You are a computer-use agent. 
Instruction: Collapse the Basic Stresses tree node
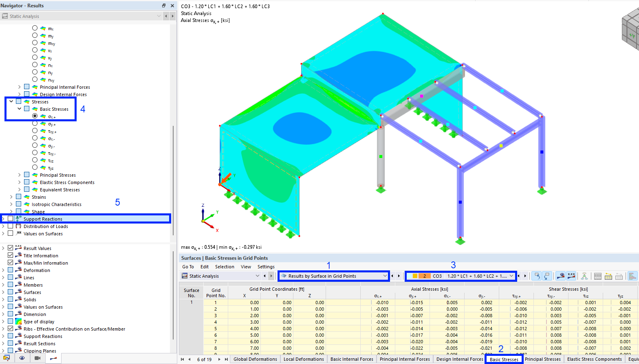(x=19, y=109)
